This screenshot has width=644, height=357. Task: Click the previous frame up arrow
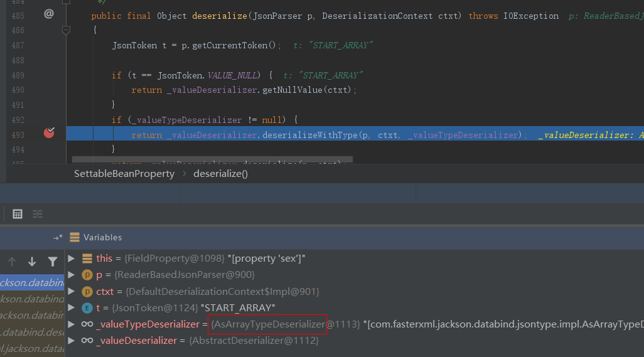(12, 262)
